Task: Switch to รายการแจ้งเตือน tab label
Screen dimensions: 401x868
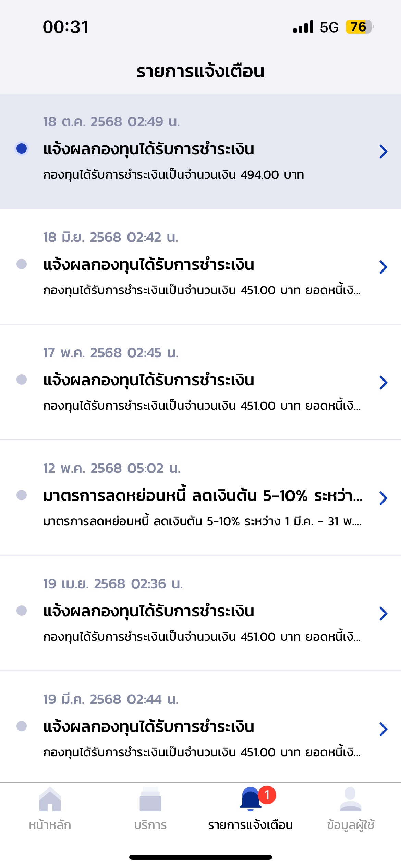Action: pos(251,825)
